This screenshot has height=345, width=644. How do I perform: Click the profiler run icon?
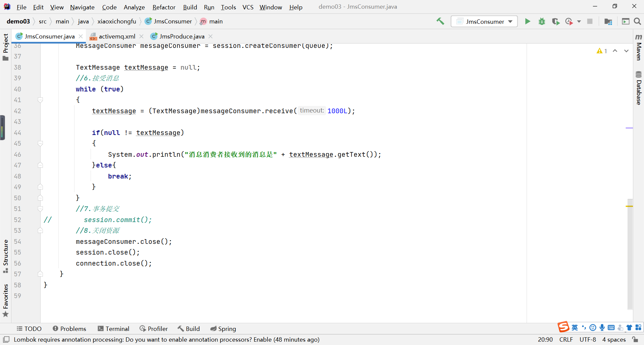coord(569,21)
